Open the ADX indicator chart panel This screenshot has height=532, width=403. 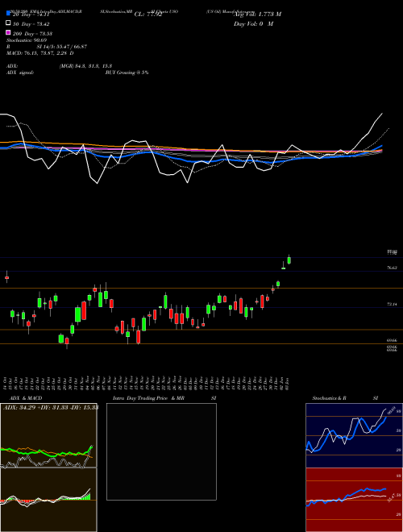click(48, 435)
